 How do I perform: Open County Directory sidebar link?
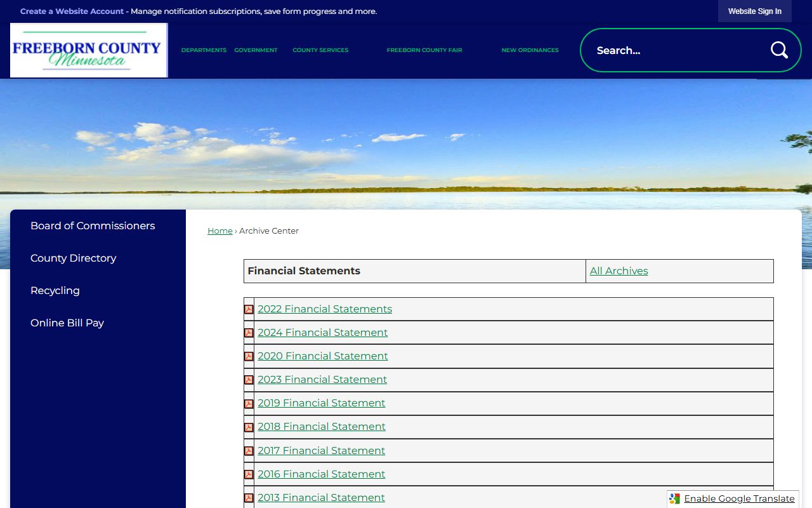point(74,258)
